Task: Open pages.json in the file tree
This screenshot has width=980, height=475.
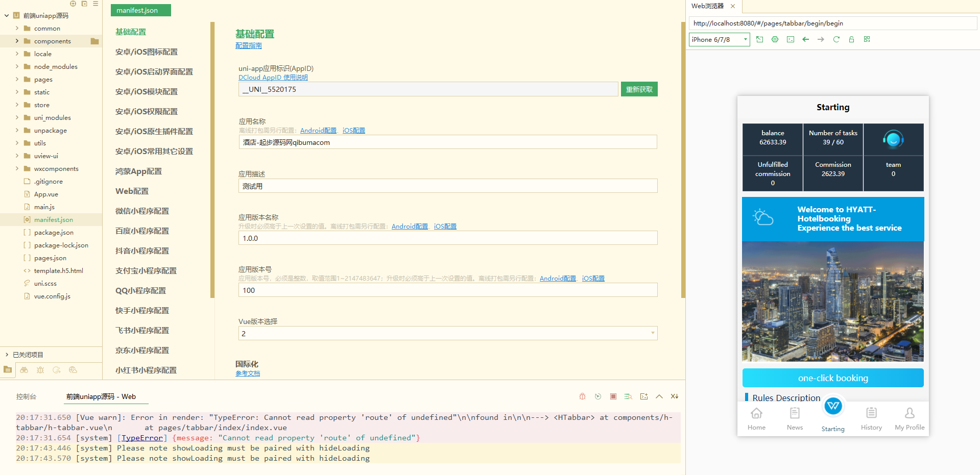Action: point(50,258)
